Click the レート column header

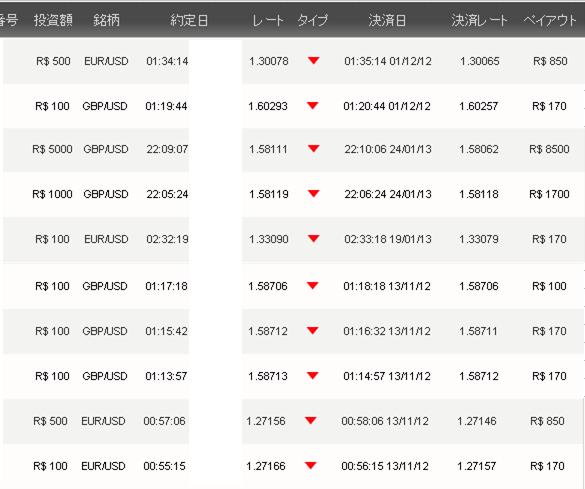[x=268, y=20]
